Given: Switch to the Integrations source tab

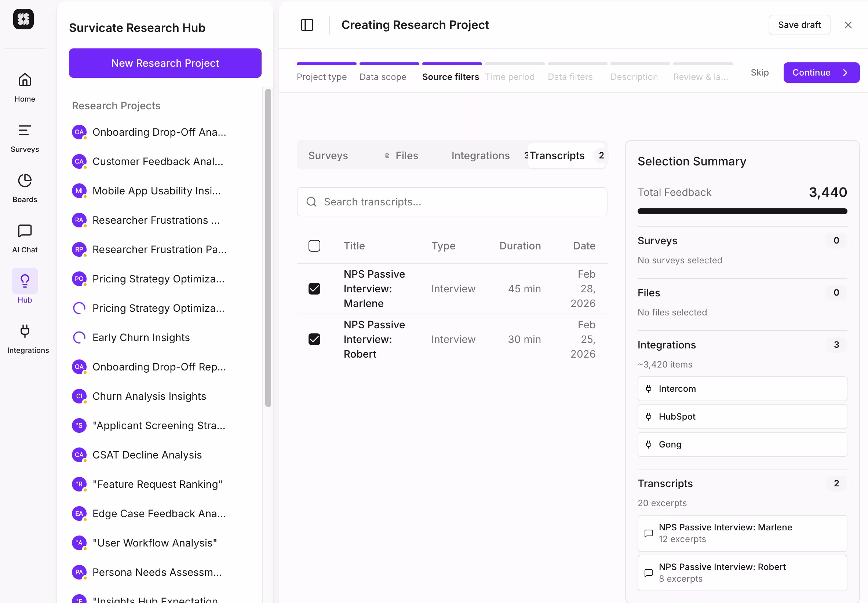Looking at the screenshot, I should (x=480, y=156).
